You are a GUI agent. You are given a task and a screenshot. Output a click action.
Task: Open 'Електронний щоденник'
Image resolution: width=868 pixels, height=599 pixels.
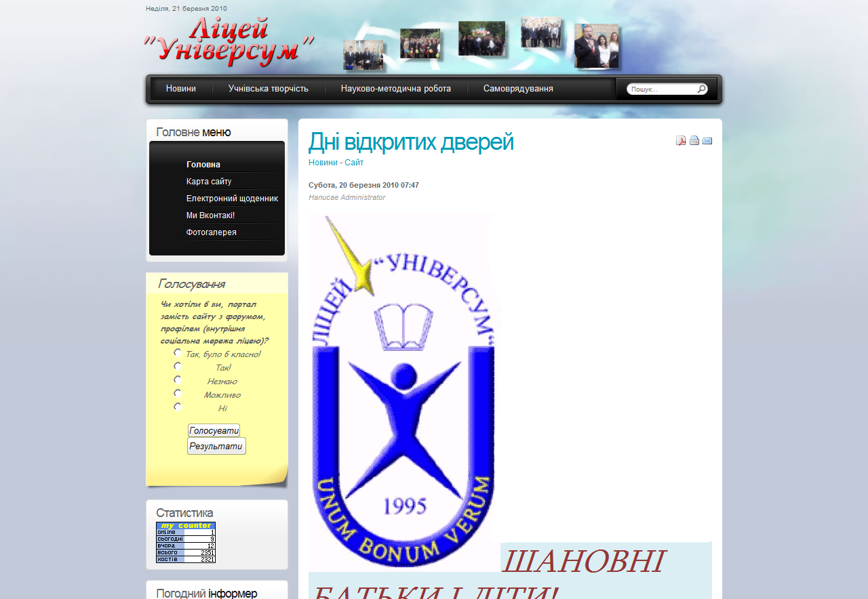click(232, 198)
